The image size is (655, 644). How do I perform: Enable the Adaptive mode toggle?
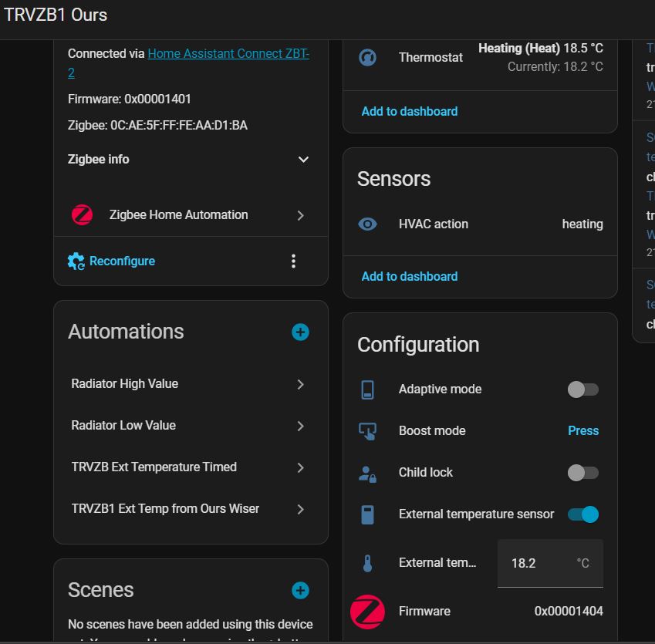pos(582,389)
